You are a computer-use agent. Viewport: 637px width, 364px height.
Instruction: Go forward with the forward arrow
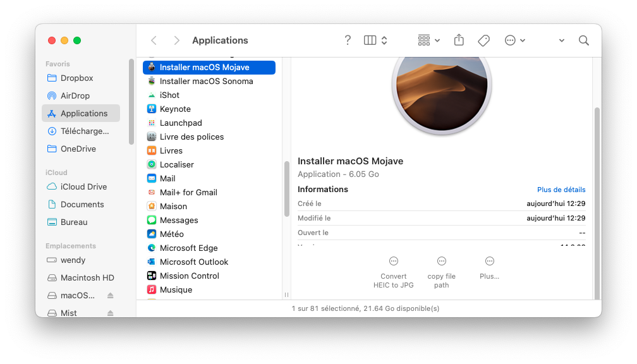pos(176,40)
